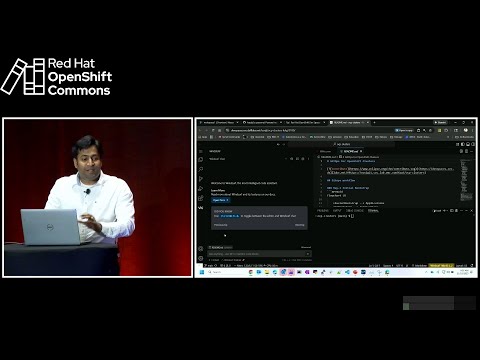
Task: Switch to the third browser tab
Action: (x=305, y=122)
